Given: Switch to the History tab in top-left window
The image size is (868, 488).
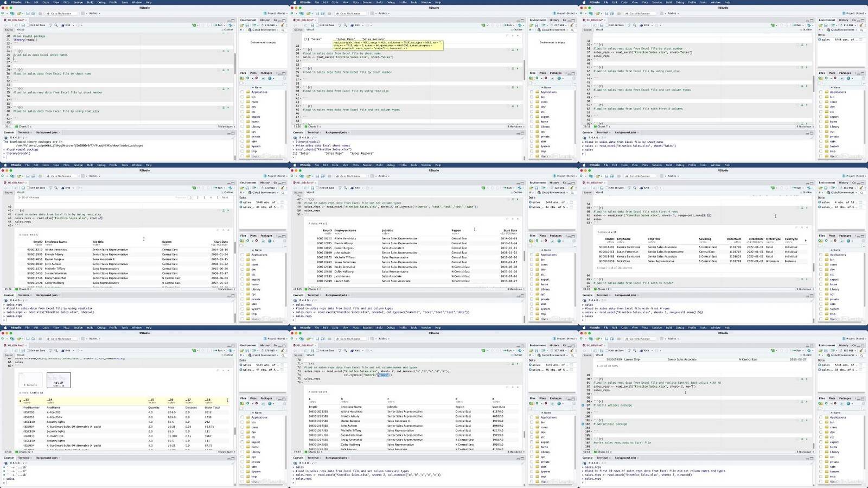Looking at the screenshot, I should tap(265, 20).
